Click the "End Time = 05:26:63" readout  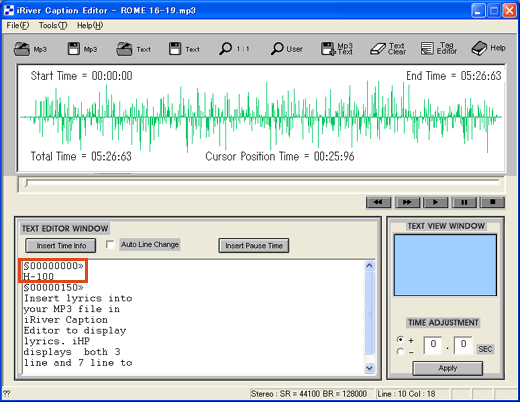click(454, 76)
